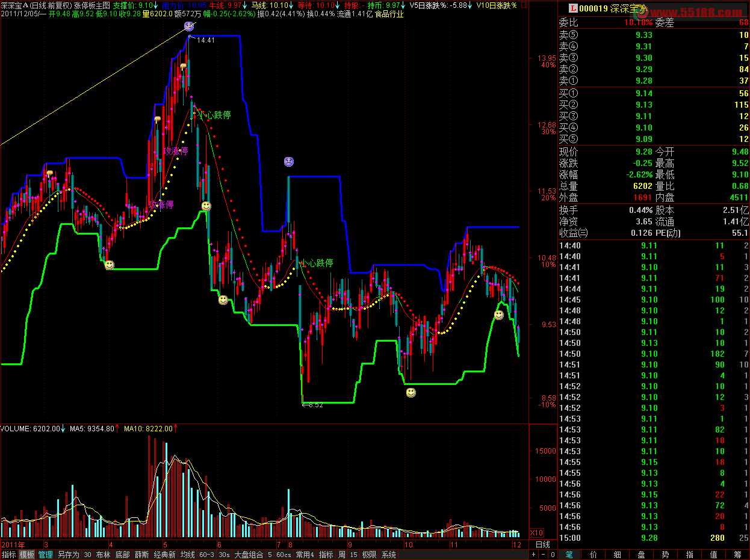Click the 卖⑤ ask row at 9.33
The width and height of the screenshot is (750, 560).
point(654,35)
